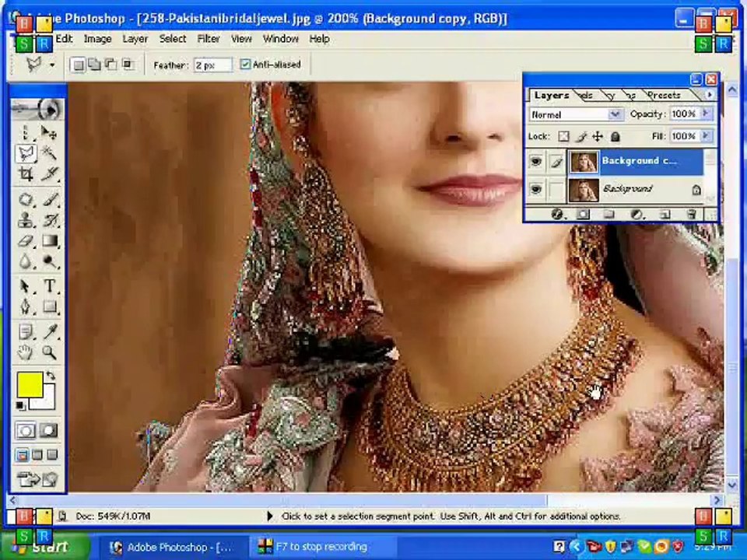Toggle Lock image pixels brush icon
The width and height of the screenshot is (747, 560).
click(x=580, y=137)
